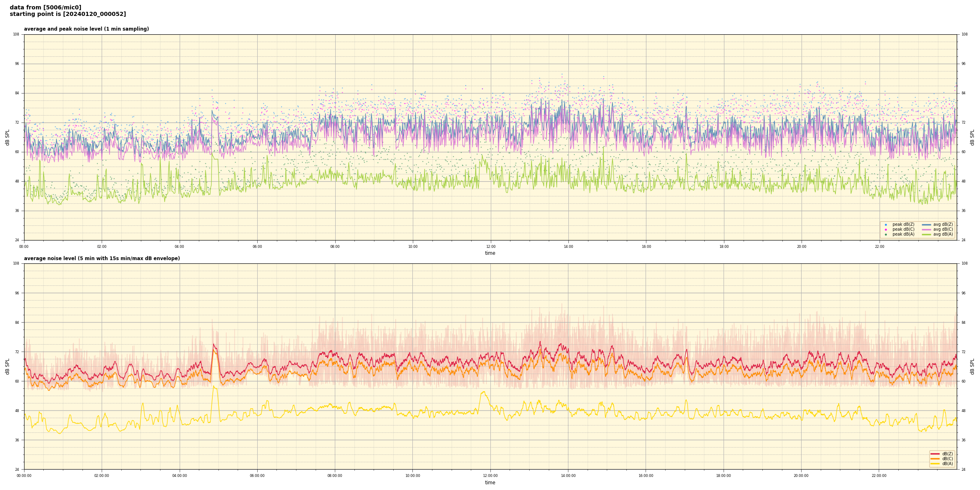Click the orange dB(C) swatch in bottom legend
Image resolution: width=980 pixels, height=490 pixels.
[x=935, y=459]
